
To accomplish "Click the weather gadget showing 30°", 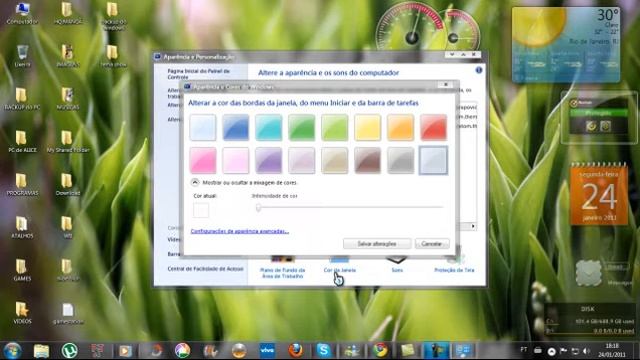I will (566, 44).
